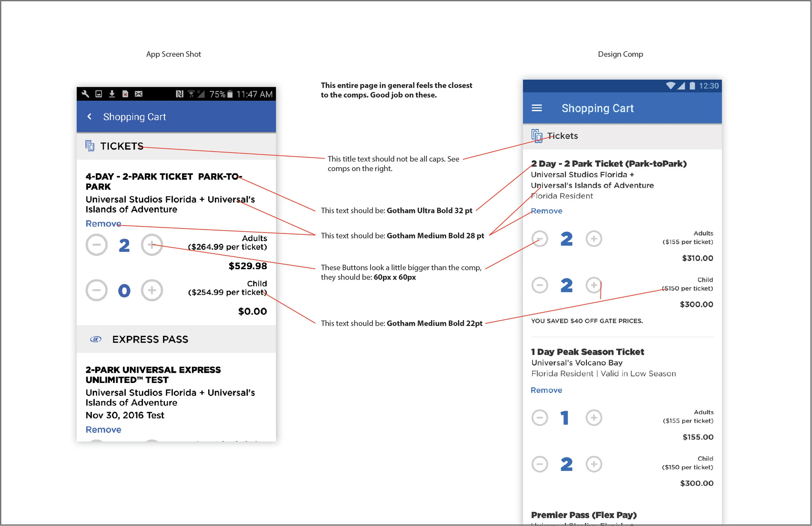Open hamburger menu in Design Comp header
Screen dimensions: 812x526
537,108
